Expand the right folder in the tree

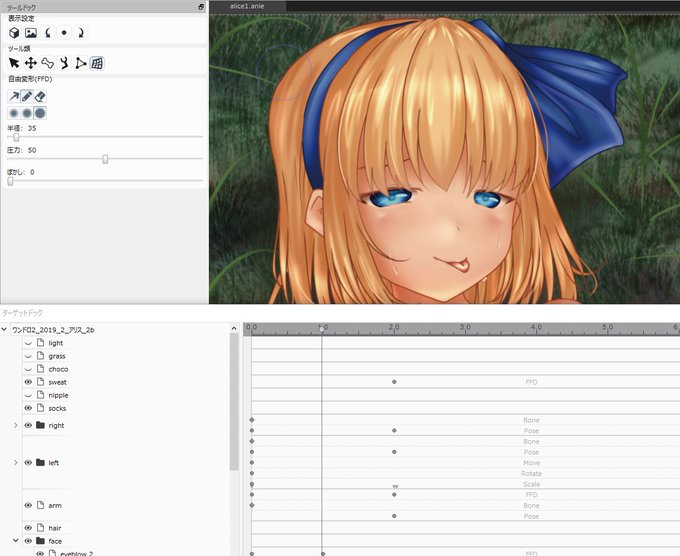(x=16, y=425)
